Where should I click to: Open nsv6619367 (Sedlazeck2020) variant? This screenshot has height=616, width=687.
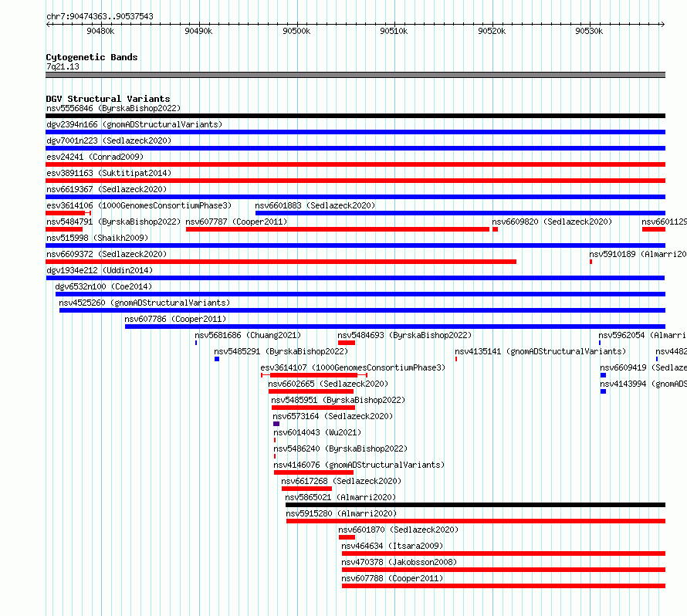(x=107, y=189)
